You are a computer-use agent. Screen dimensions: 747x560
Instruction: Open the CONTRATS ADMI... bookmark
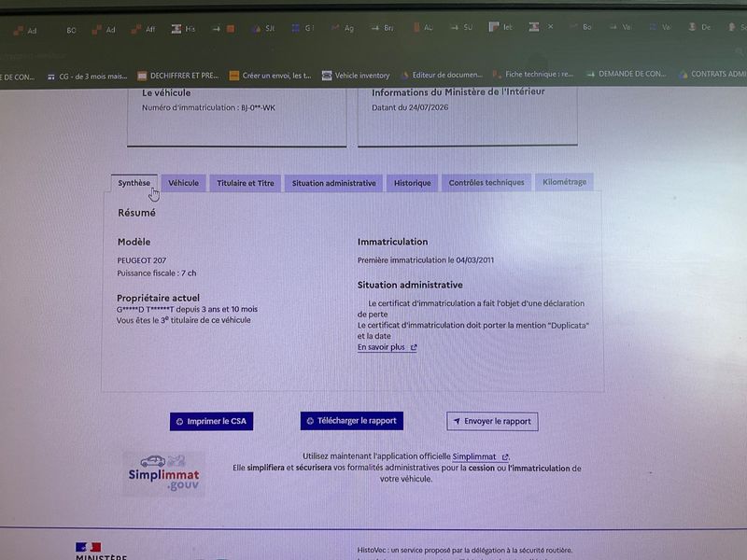tap(713, 74)
